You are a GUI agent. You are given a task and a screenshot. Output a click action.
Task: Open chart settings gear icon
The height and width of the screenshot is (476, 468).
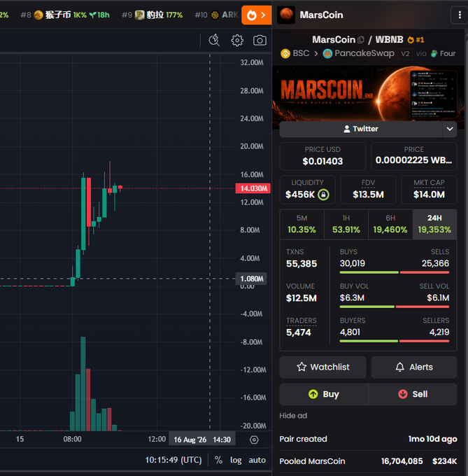tap(237, 40)
